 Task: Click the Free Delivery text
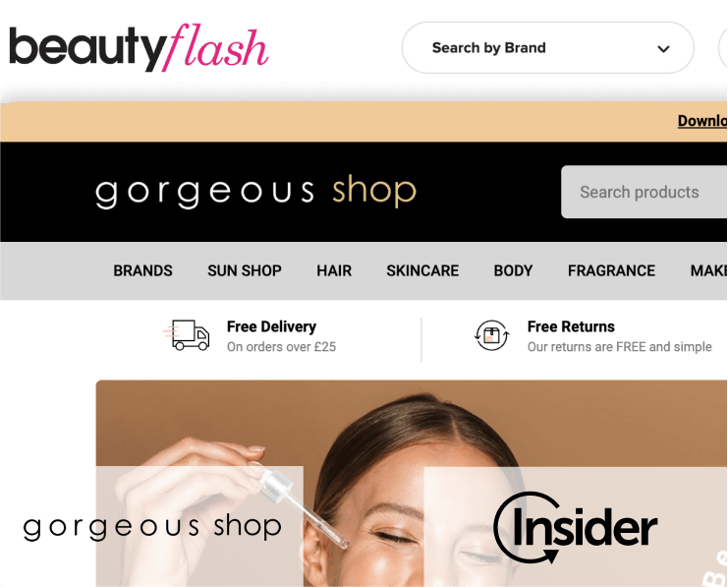[x=271, y=326]
